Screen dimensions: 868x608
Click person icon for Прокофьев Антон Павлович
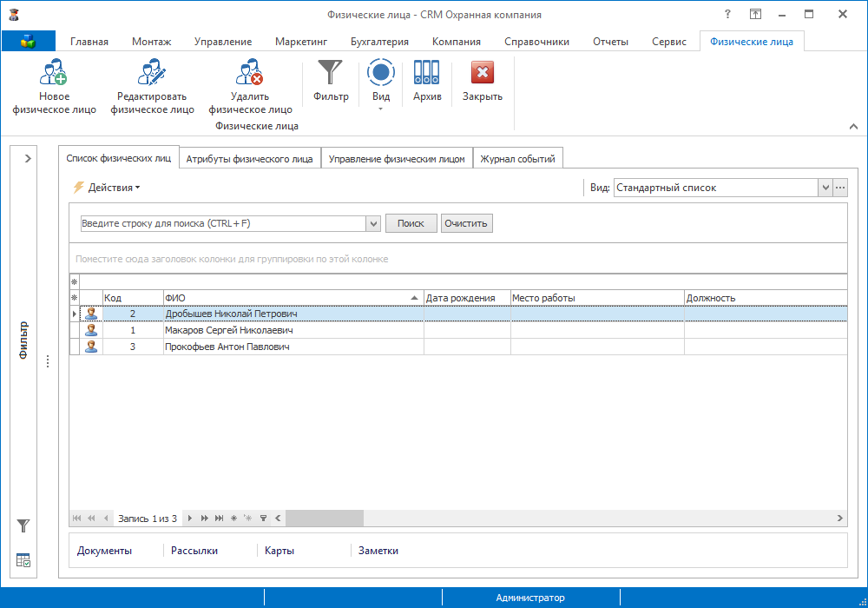91,347
